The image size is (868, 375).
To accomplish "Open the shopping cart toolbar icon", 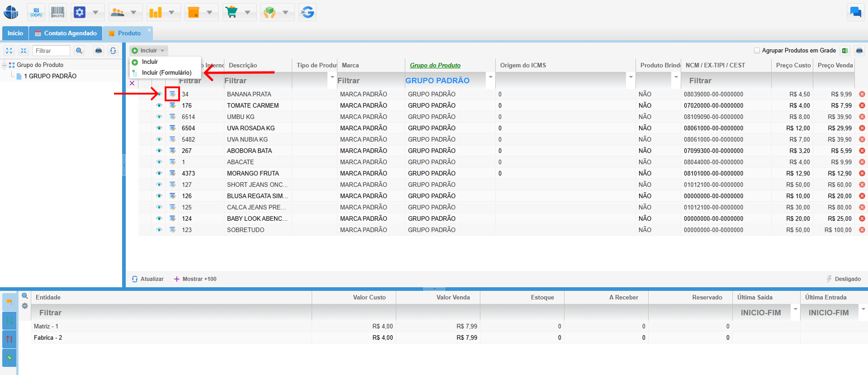I will 232,12.
